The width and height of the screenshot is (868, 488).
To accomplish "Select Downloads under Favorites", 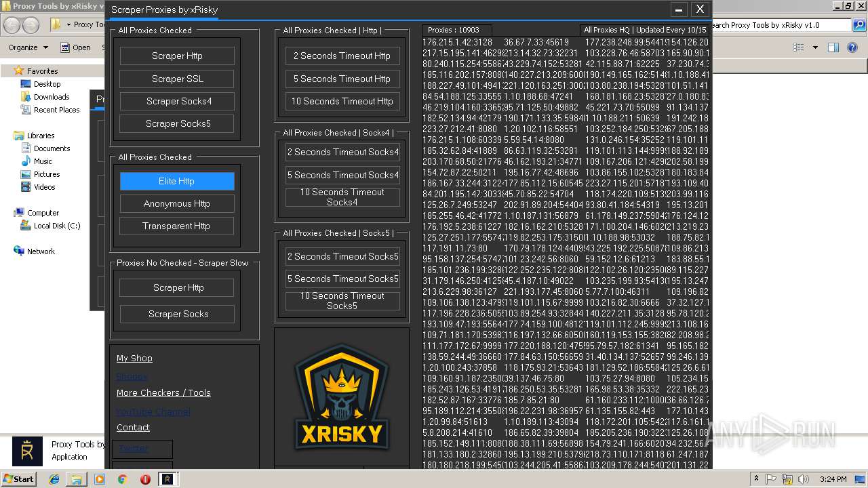I will [52, 97].
